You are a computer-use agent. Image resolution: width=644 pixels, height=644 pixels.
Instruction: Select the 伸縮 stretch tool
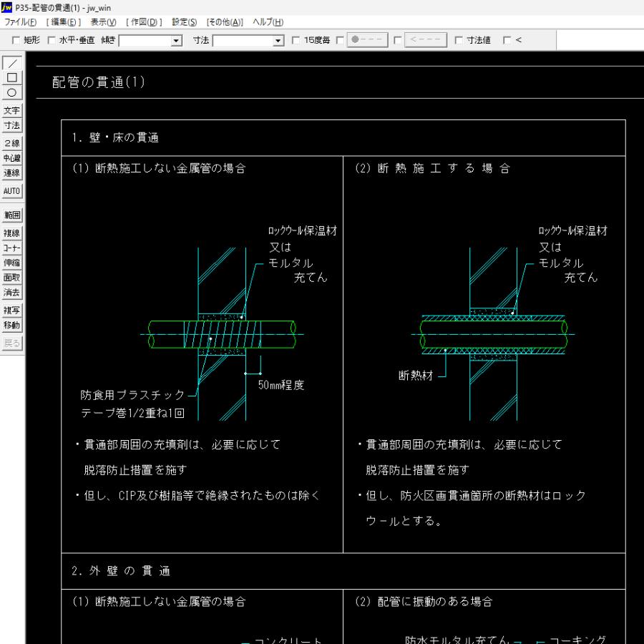coord(12,263)
